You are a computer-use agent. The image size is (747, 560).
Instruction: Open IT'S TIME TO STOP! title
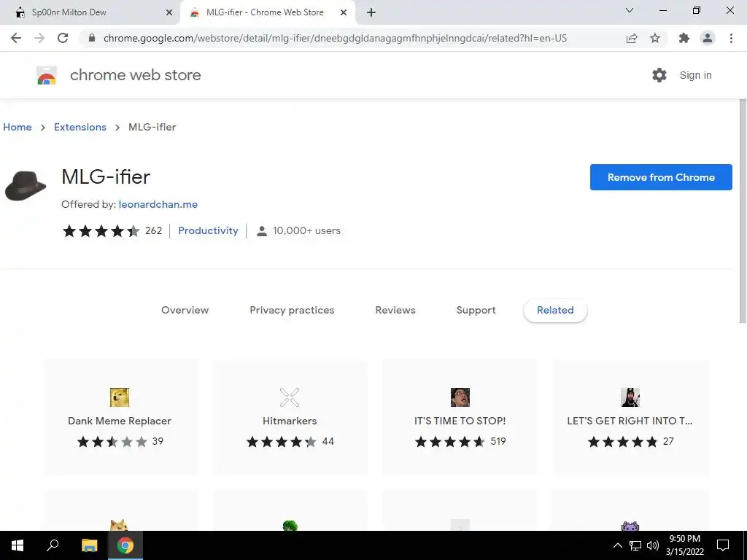[x=460, y=421]
